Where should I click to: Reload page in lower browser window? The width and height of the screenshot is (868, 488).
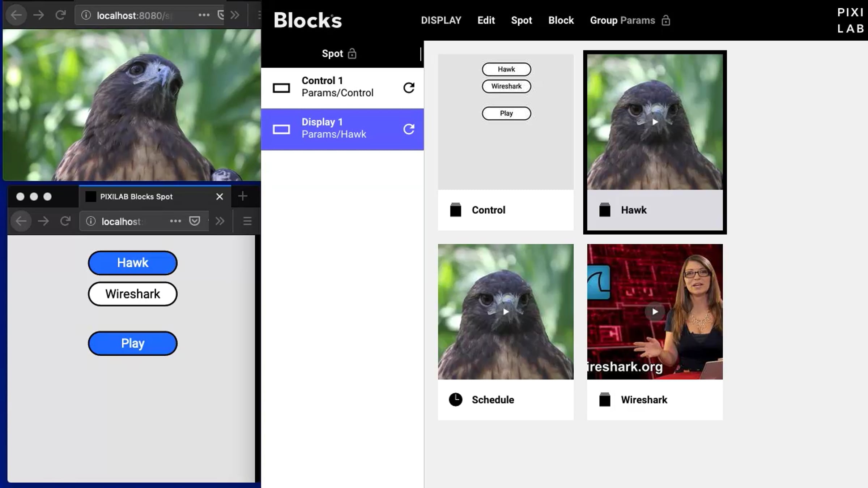65,221
